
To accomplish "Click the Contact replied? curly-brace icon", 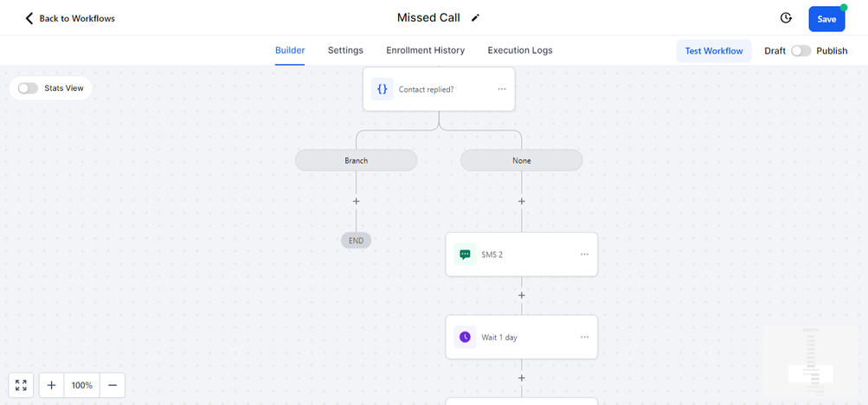I will (382, 89).
